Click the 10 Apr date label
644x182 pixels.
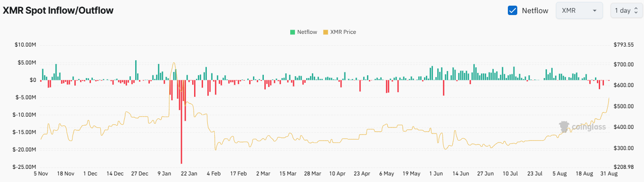(x=337, y=174)
